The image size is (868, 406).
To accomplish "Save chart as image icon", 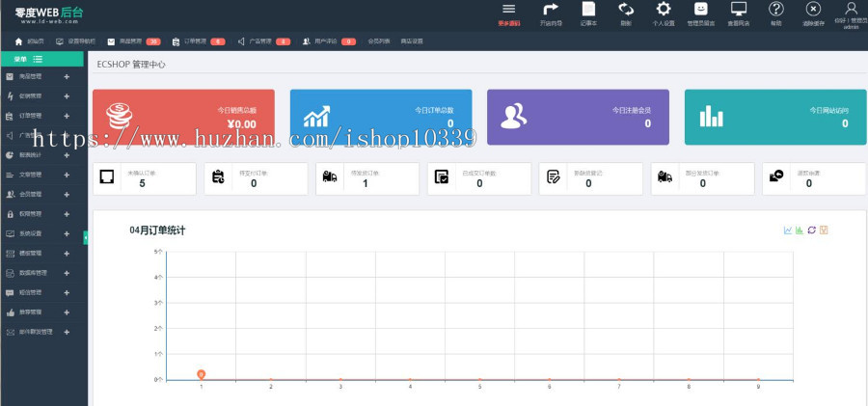I will pos(824,230).
